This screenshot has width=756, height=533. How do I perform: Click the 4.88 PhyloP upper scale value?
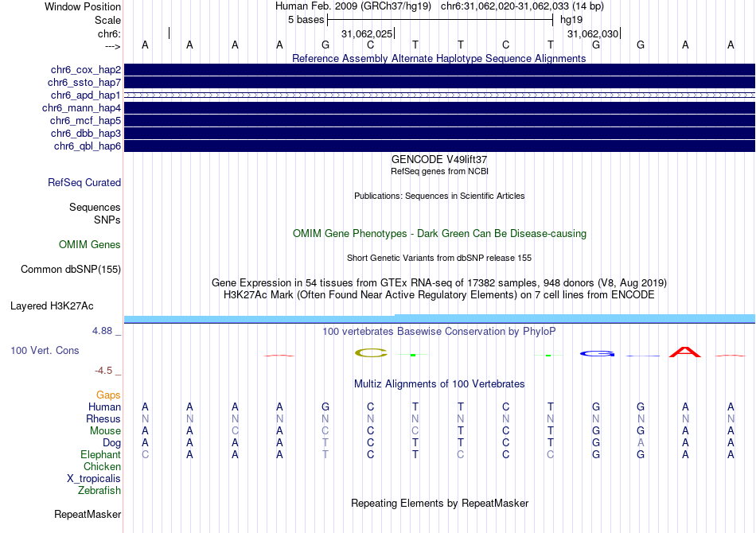click(102, 331)
